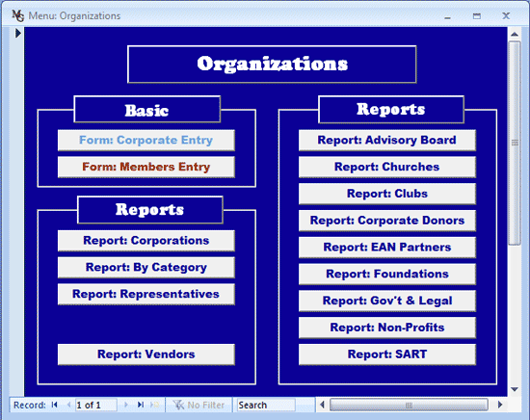Click vertical scrollbar down arrow

pyautogui.click(x=515, y=389)
